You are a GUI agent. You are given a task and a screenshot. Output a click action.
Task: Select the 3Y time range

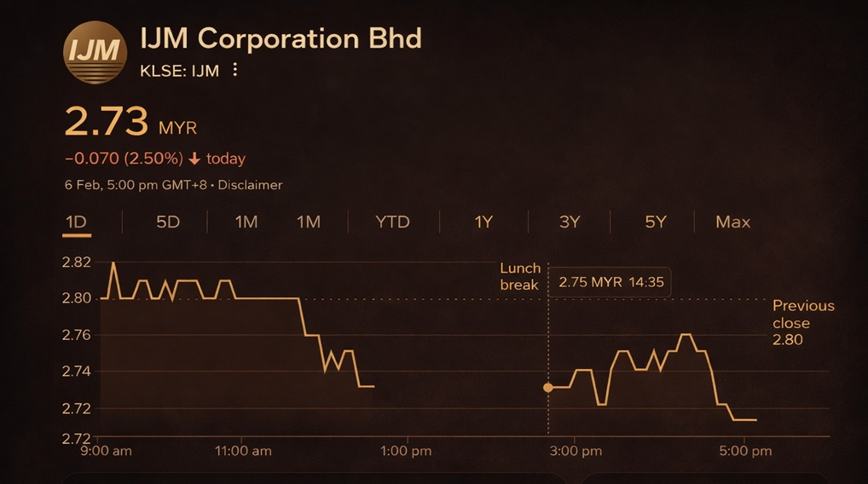[x=570, y=222]
